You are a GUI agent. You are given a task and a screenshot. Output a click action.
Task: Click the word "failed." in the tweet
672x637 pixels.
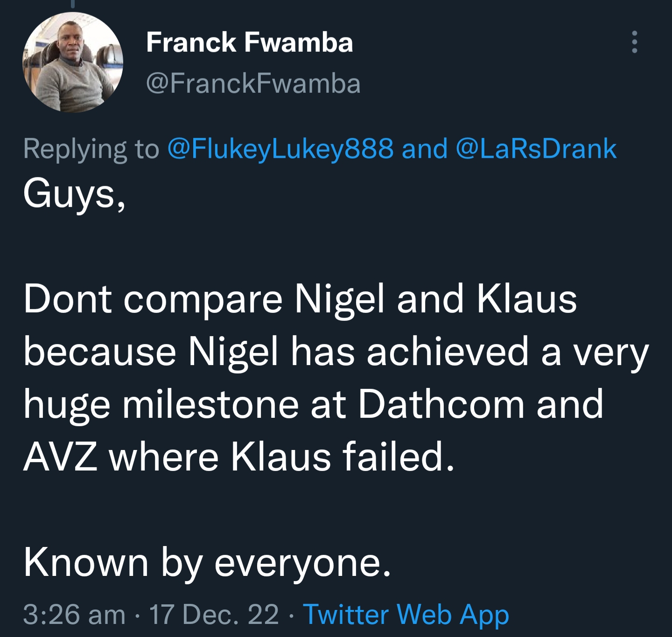pos(398,457)
